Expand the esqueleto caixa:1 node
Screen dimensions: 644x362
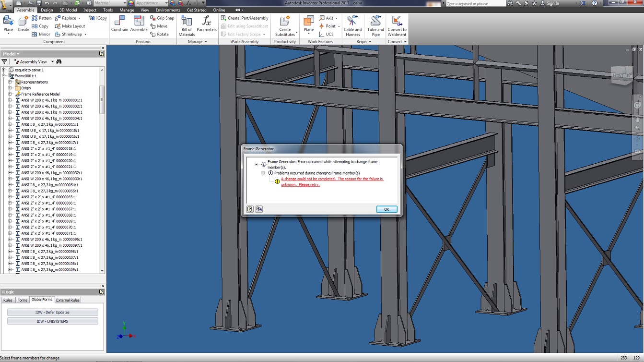coord(4,70)
